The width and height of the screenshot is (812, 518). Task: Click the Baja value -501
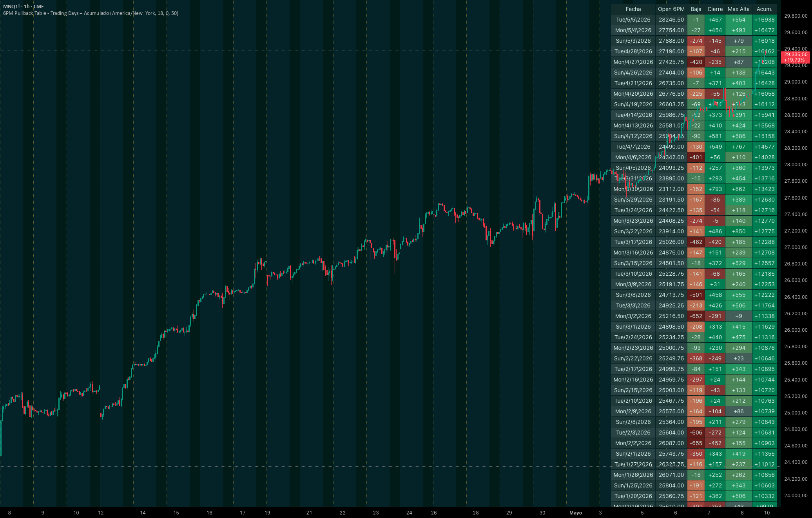(696, 295)
